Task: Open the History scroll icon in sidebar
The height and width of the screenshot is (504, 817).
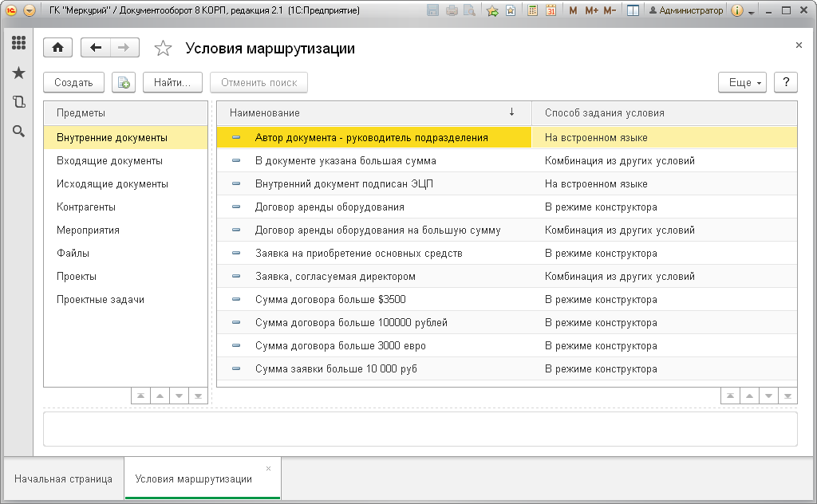Action: [x=19, y=101]
